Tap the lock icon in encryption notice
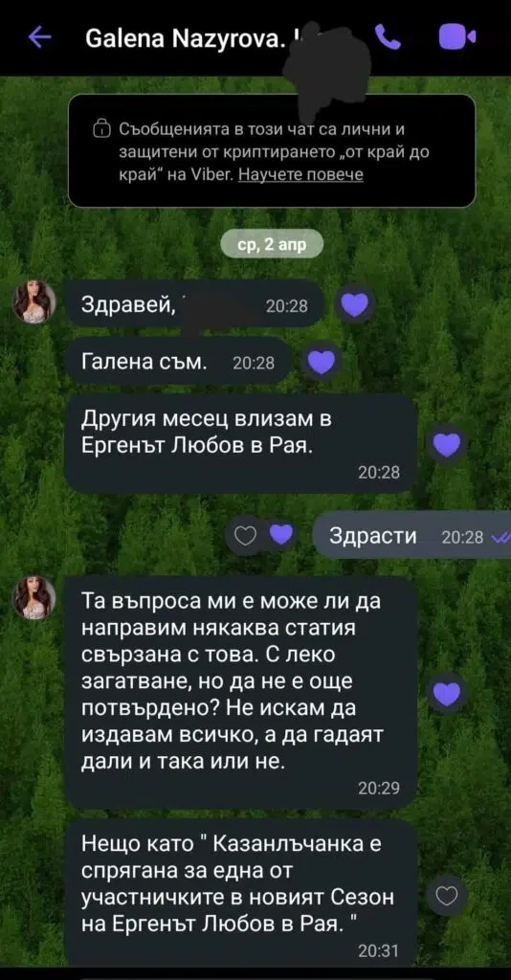The image size is (511, 980). [x=100, y=130]
